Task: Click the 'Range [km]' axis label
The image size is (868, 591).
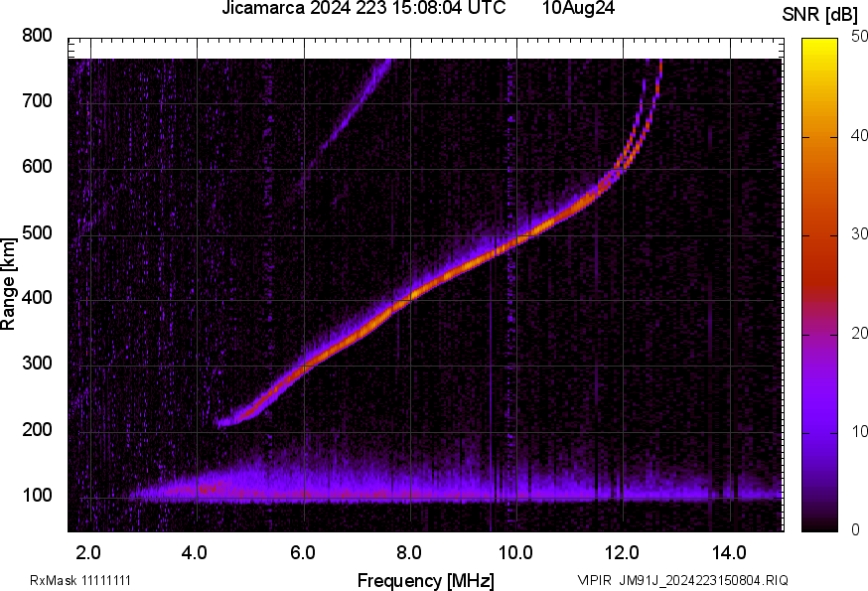Action: click(x=8, y=284)
